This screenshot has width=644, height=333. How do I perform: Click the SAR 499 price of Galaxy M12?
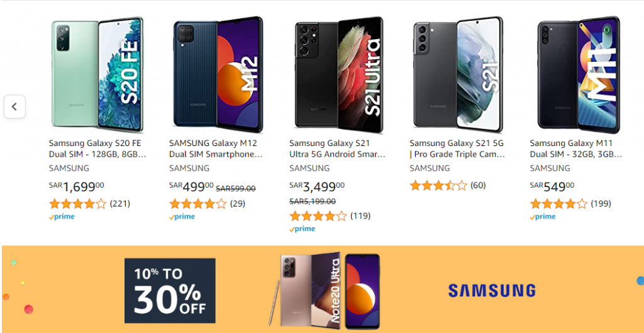[191, 187]
